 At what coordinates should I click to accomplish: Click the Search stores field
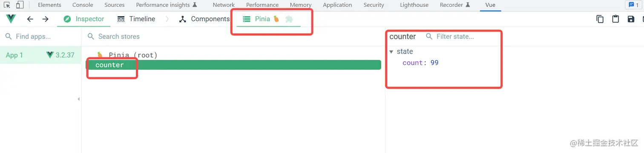point(233,37)
